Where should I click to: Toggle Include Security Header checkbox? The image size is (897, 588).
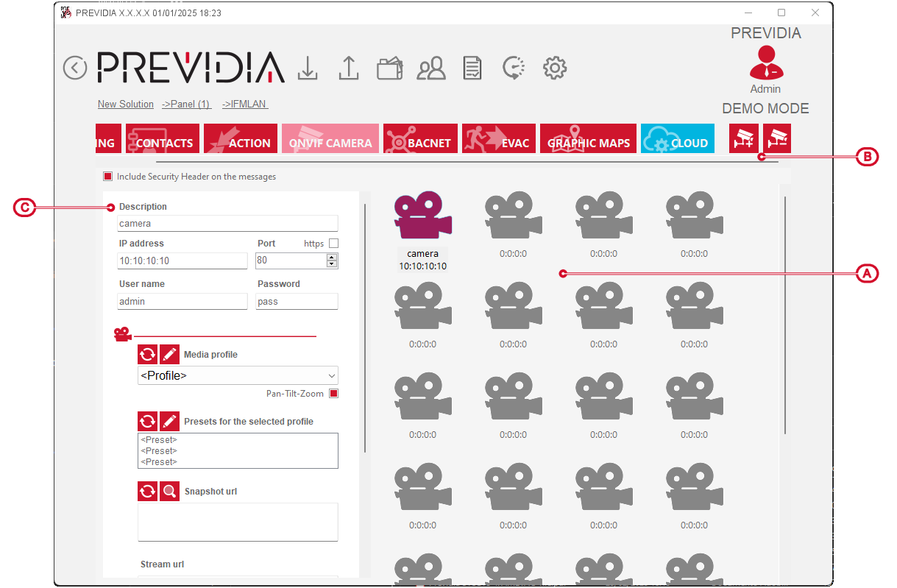[x=108, y=177]
